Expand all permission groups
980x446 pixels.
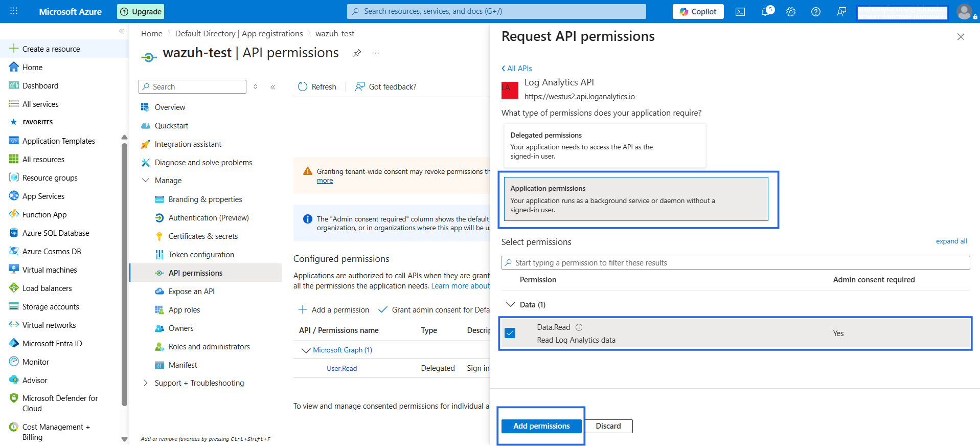click(x=951, y=241)
